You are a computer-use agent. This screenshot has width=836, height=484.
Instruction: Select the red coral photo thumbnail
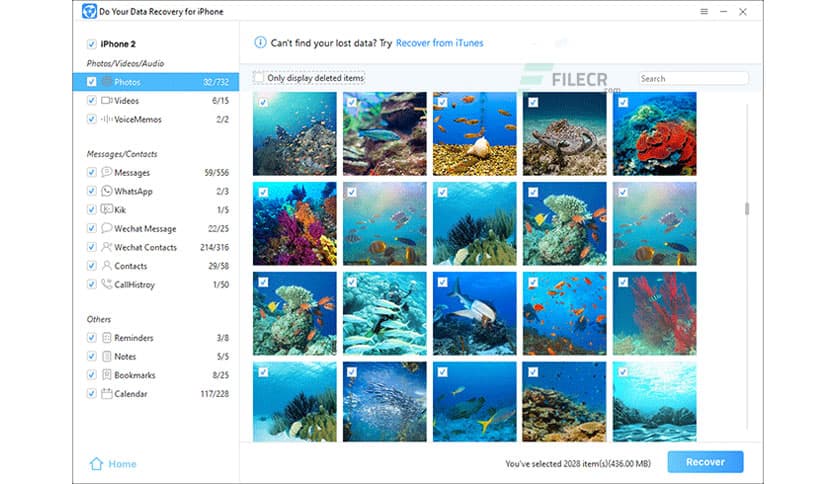click(x=654, y=134)
